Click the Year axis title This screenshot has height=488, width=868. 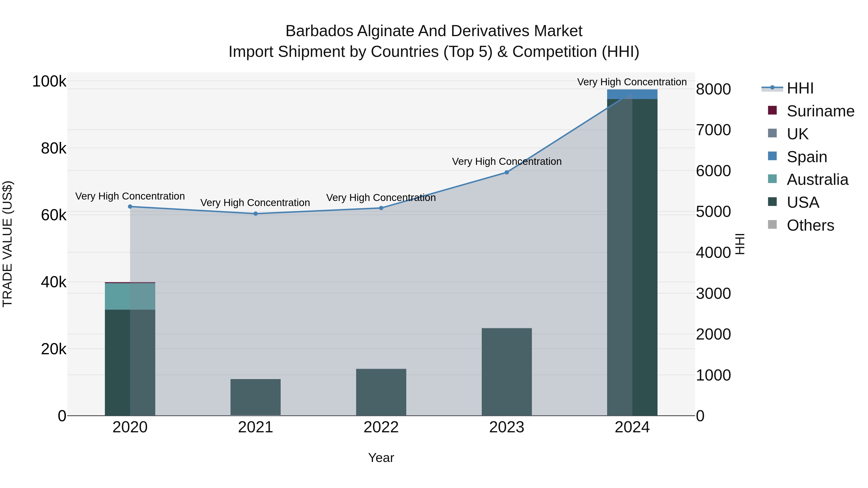pyautogui.click(x=381, y=458)
